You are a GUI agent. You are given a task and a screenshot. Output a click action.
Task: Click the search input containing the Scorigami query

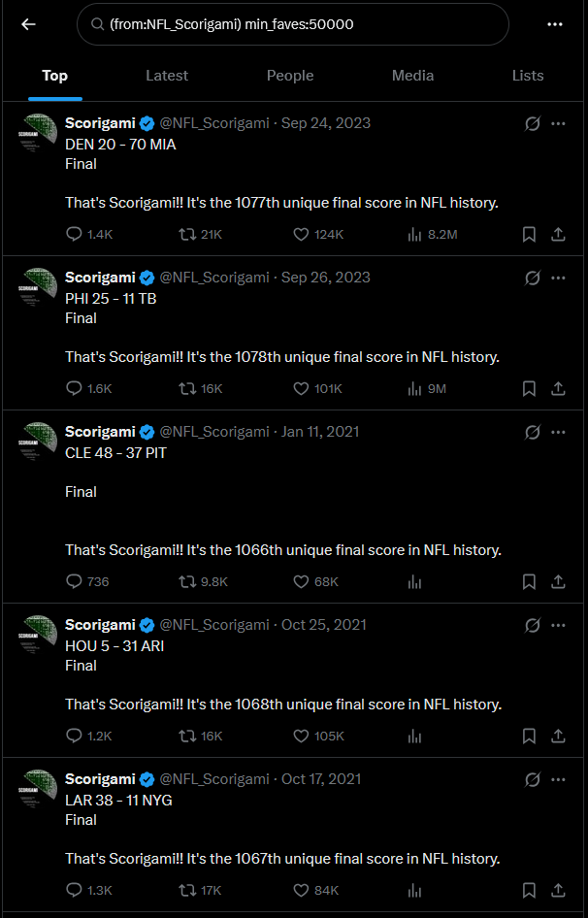pos(291,23)
